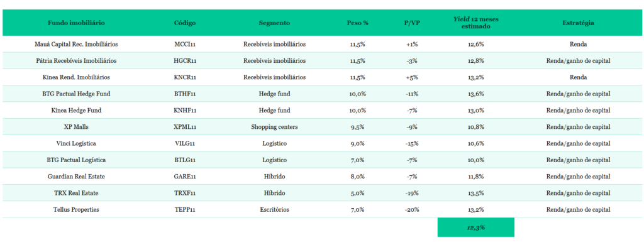Select the Peso % column header
The image size is (644, 242).
357,23
